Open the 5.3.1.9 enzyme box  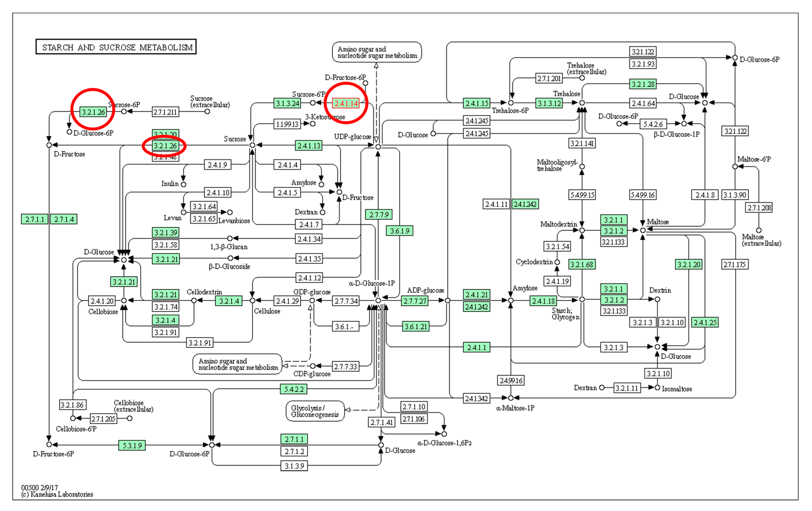point(132,445)
